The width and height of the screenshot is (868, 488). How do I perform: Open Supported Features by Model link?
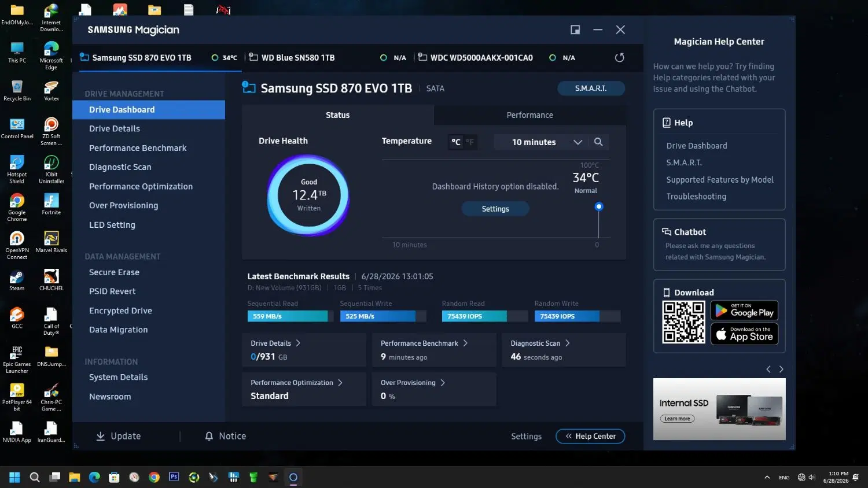(x=720, y=180)
